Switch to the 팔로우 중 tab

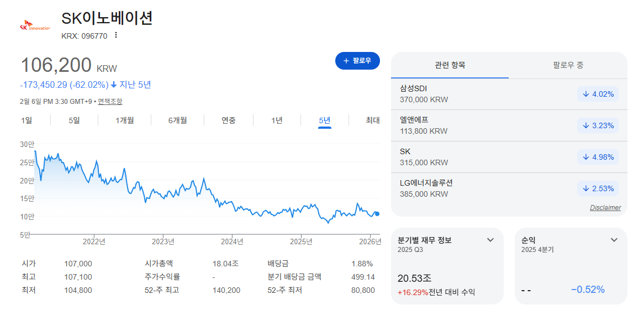pyautogui.click(x=568, y=65)
